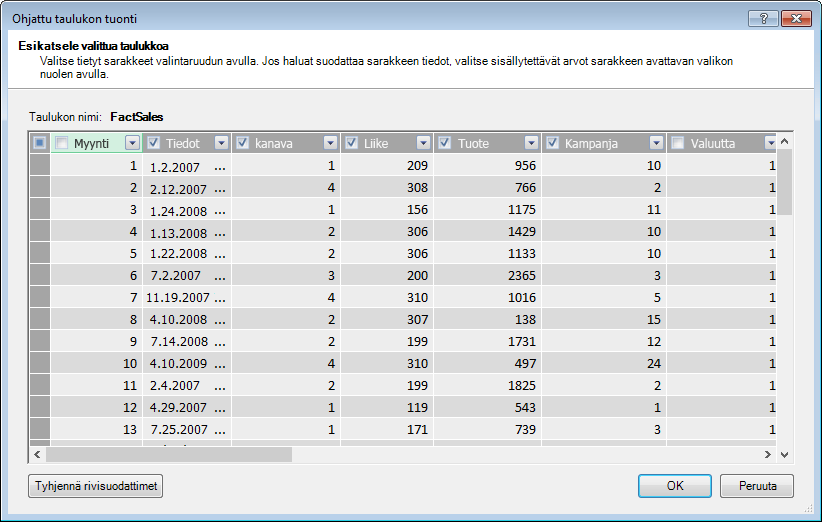822x522 pixels.
Task: Click the horizontal scrollbar thumb
Action: (169, 455)
